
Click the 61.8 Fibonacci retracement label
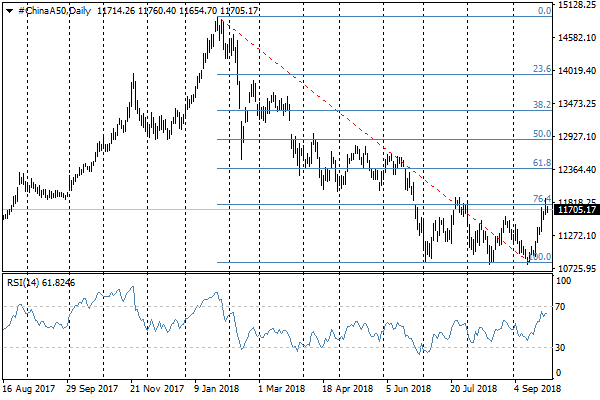(x=542, y=163)
